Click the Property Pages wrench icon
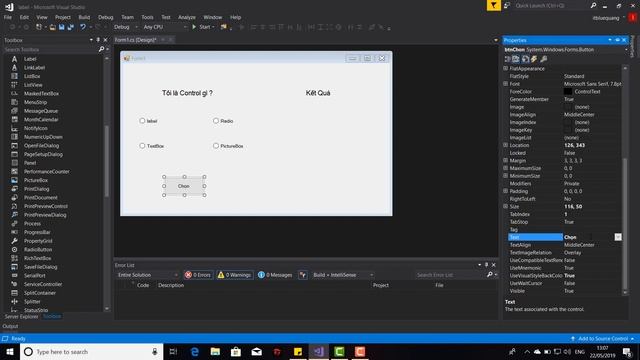 (543, 59)
